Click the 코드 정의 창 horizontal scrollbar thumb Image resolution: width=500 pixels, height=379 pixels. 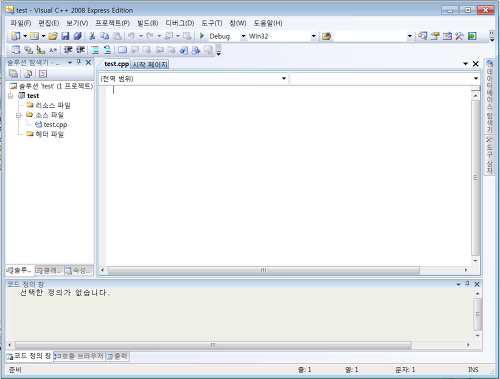[213, 345]
